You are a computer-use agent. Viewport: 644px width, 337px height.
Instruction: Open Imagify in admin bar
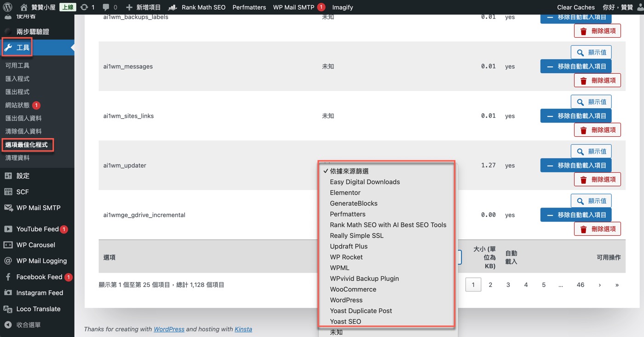point(342,7)
